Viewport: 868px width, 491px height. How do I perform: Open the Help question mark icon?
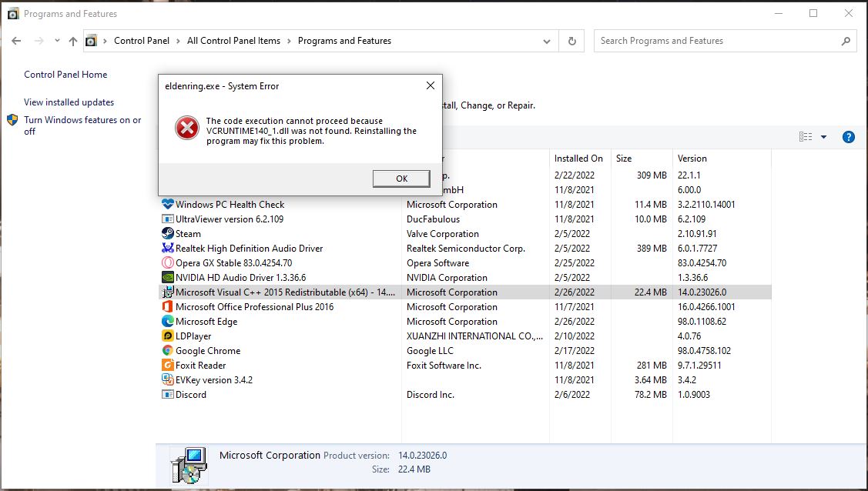point(848,136)
